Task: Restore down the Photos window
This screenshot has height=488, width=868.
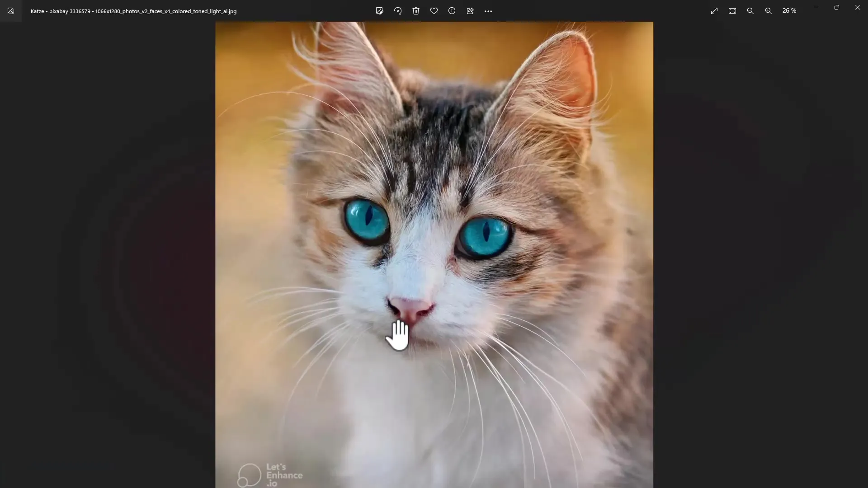Action: 837,7
